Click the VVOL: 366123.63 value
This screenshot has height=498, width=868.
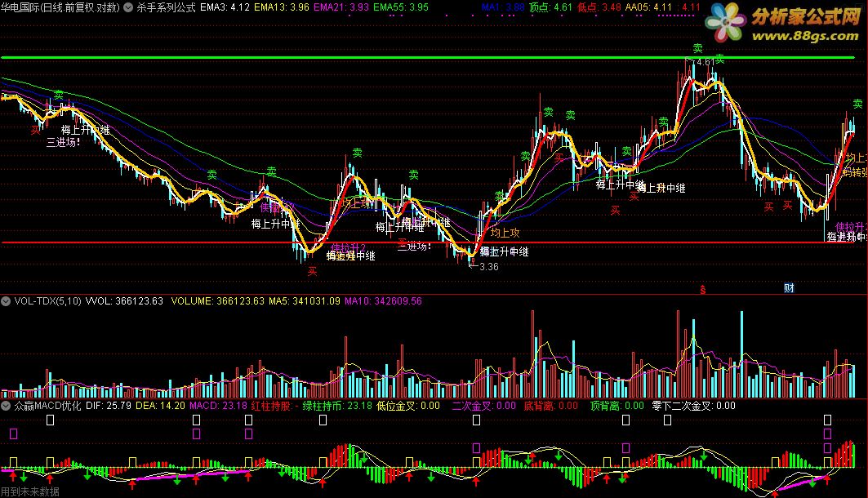124,301
